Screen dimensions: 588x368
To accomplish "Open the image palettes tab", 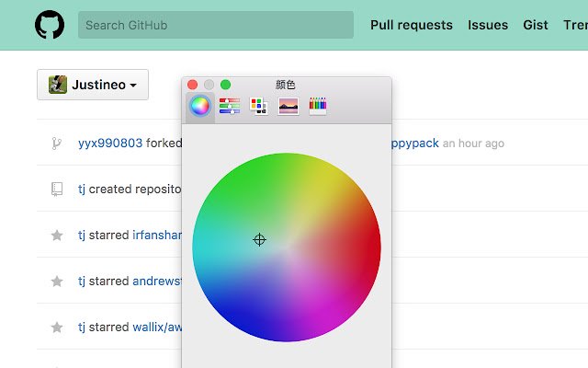I will click(x=288, y=106).
